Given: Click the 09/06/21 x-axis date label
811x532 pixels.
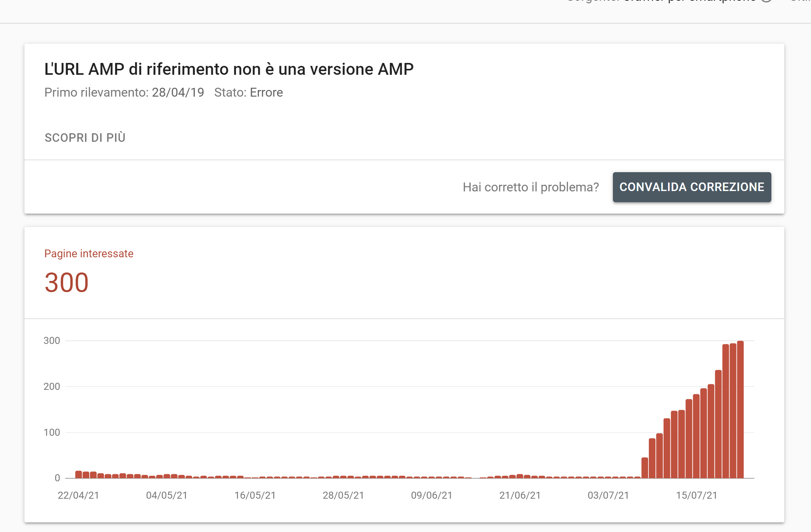Looking at the screenshot, I should [432, 495].
